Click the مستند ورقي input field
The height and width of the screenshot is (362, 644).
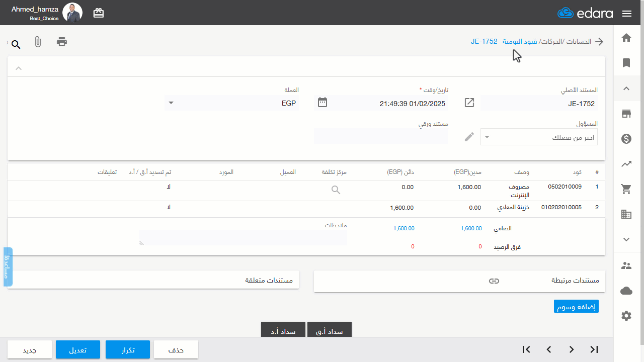click(x=381, y=136)
